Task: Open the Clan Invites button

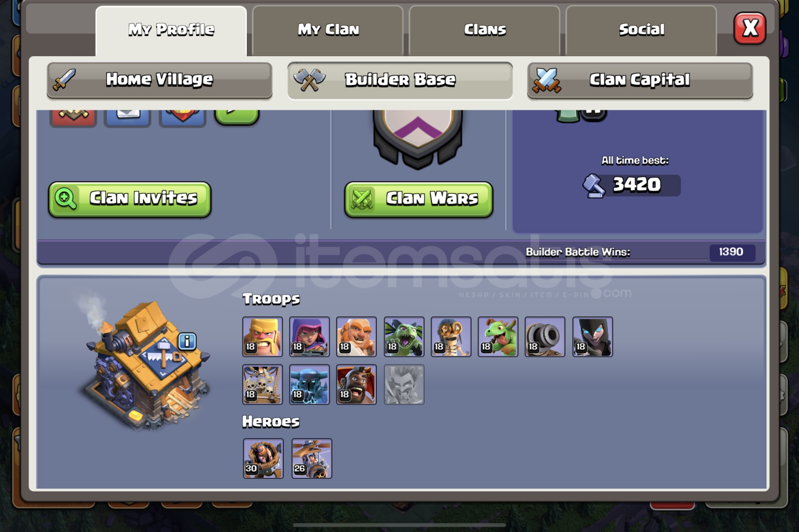Action: click(x=130, y=199)
